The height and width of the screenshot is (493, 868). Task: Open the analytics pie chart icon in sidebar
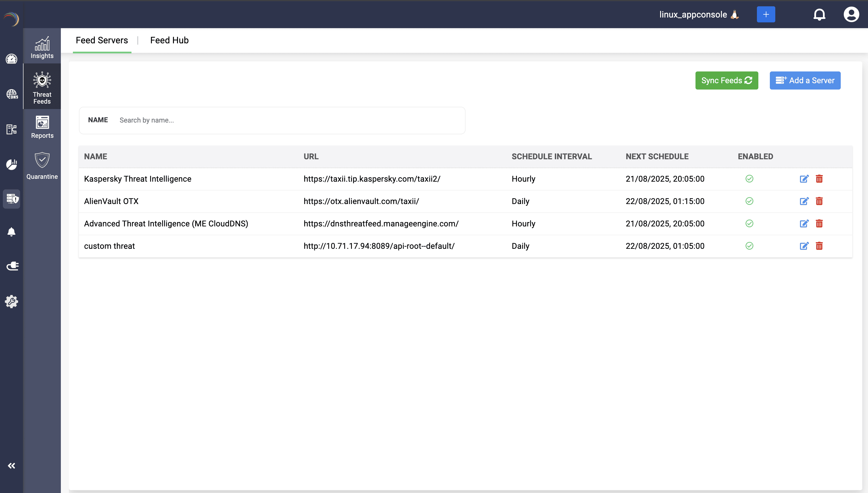[x=11, y=164]
